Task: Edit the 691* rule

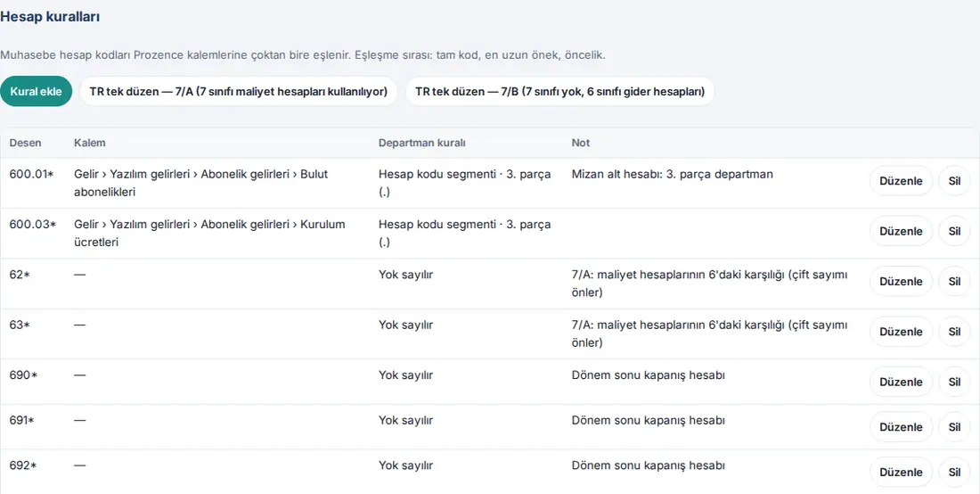Action: coord(901,427)
